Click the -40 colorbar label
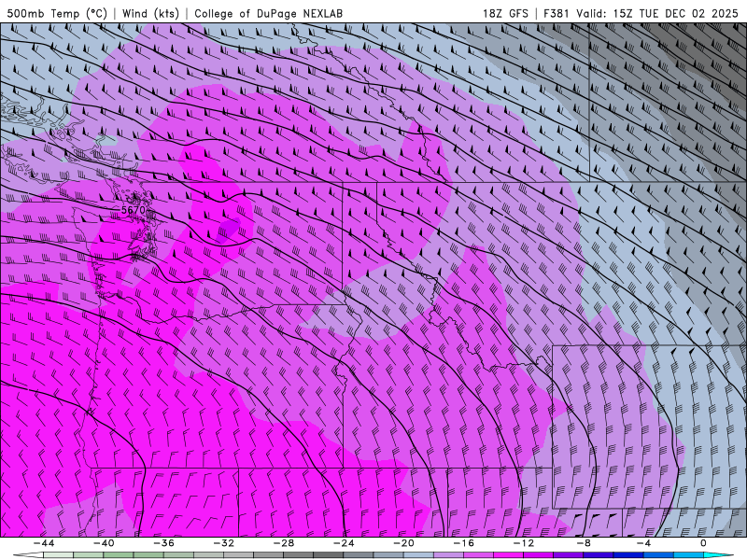The image size is (747, 560). point(104,543)
